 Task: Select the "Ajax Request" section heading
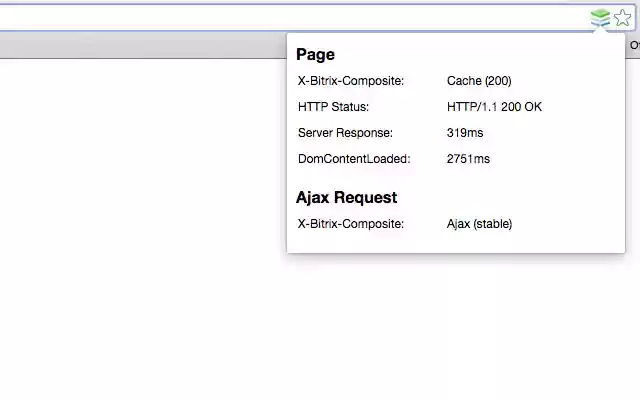[346, 198]
